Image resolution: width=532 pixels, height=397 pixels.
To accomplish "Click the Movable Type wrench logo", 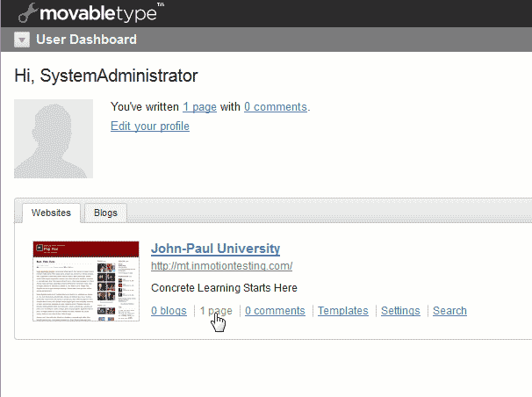I will tap(28, 12).
